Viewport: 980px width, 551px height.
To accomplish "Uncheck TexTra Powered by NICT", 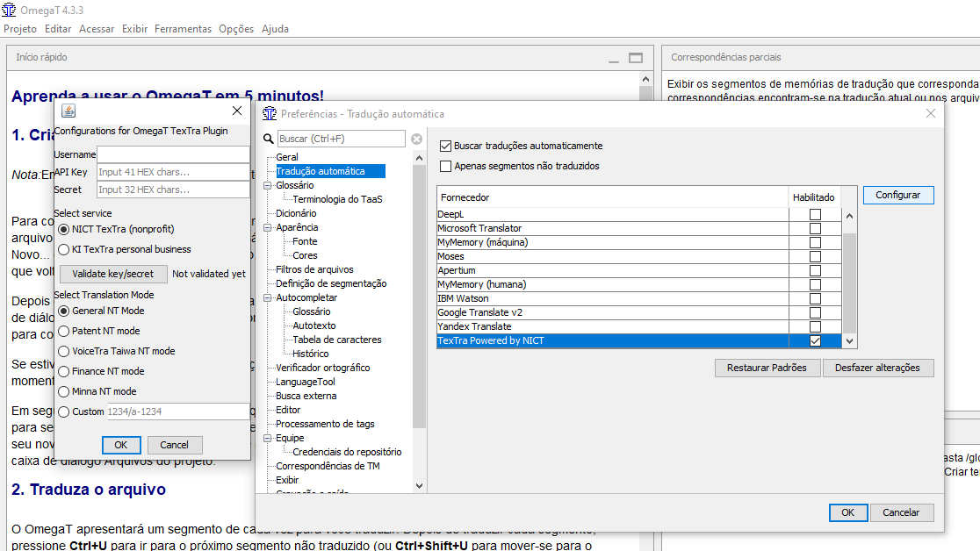I will pyautogui.click(x=815, y=340).
